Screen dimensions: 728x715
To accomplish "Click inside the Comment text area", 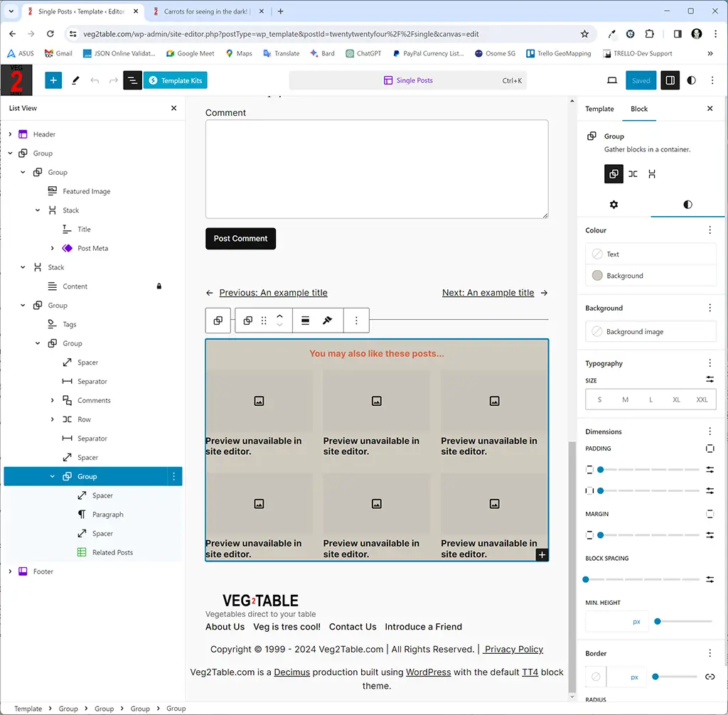I will (376, 169).
